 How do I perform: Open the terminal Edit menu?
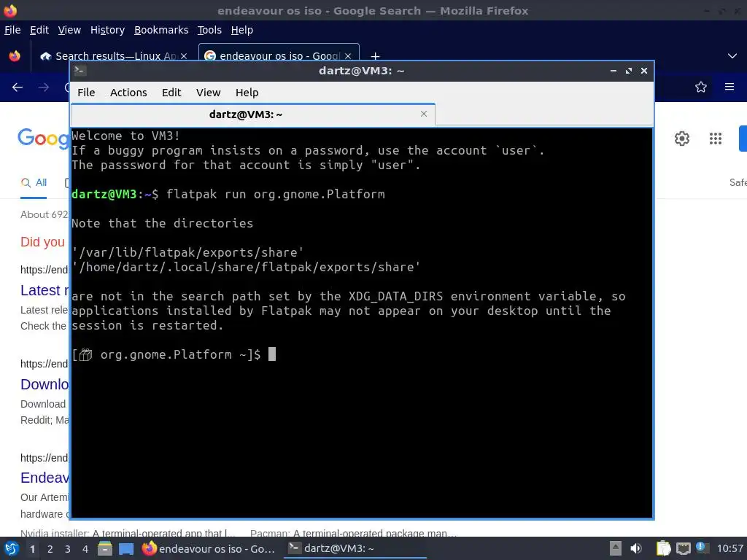171,93
